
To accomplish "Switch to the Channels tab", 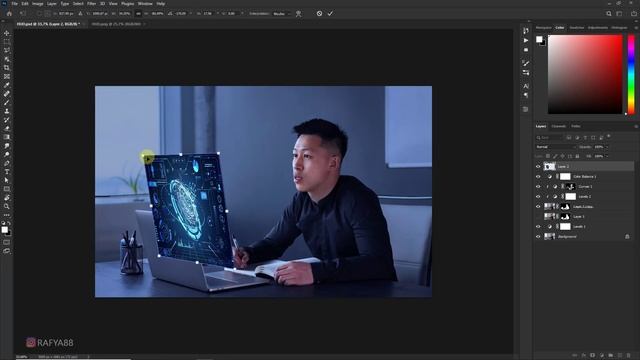I will (x=558, y=127).
